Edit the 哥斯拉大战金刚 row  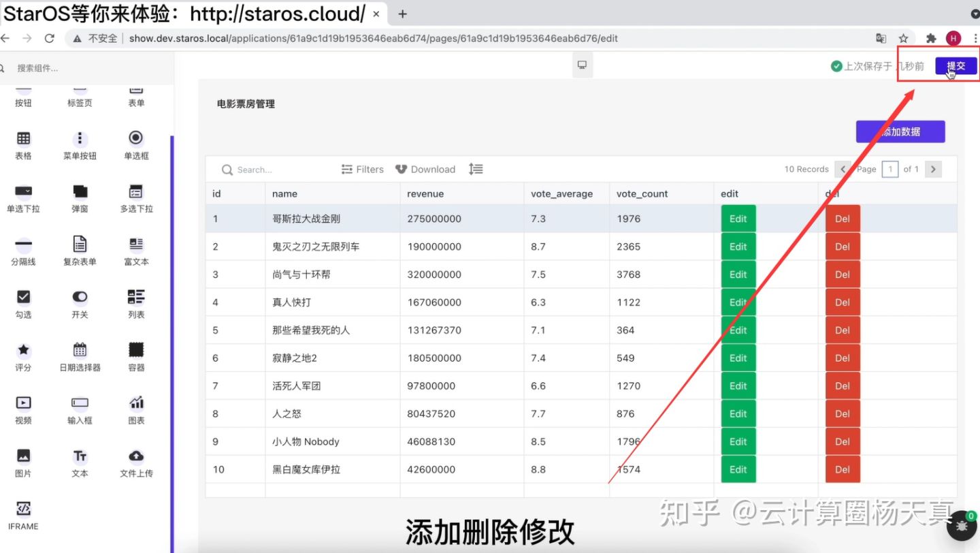click(738, 219)
